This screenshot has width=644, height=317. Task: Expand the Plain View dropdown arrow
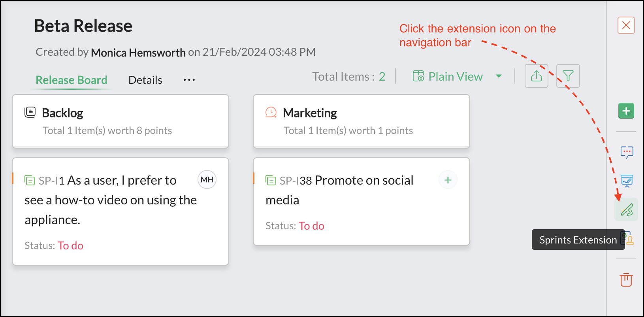point(499,76)
